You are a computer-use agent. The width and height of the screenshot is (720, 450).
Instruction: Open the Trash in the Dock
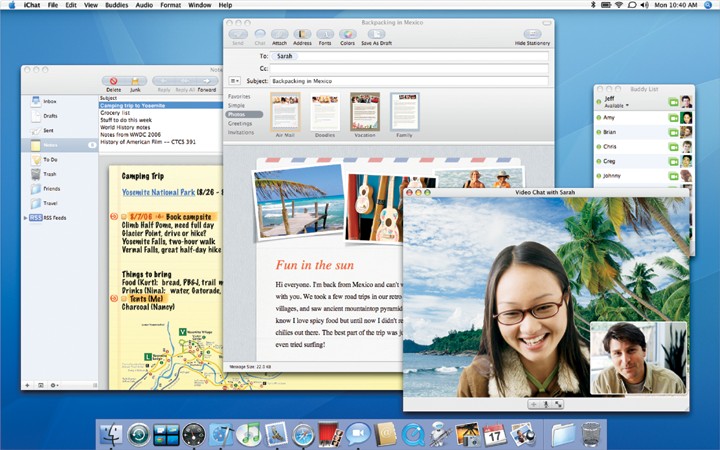pyautogui.click(x=591, y=434)
